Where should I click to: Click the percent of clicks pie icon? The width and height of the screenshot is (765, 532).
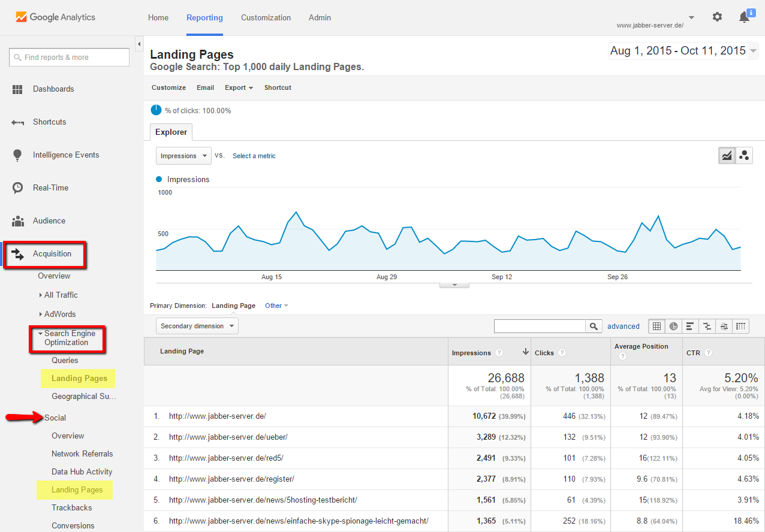pos(156,110)
